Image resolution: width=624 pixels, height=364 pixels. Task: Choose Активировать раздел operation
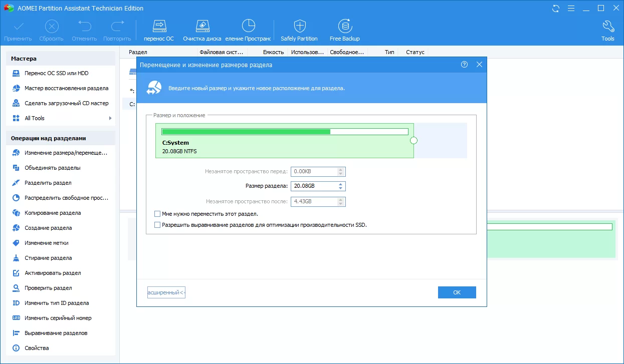click(60, 273)
